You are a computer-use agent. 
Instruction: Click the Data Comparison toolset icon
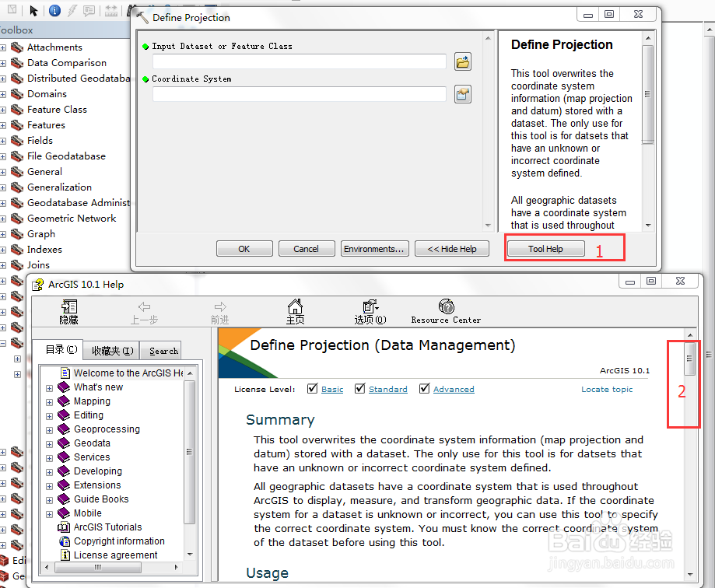(x=17, y=63)
